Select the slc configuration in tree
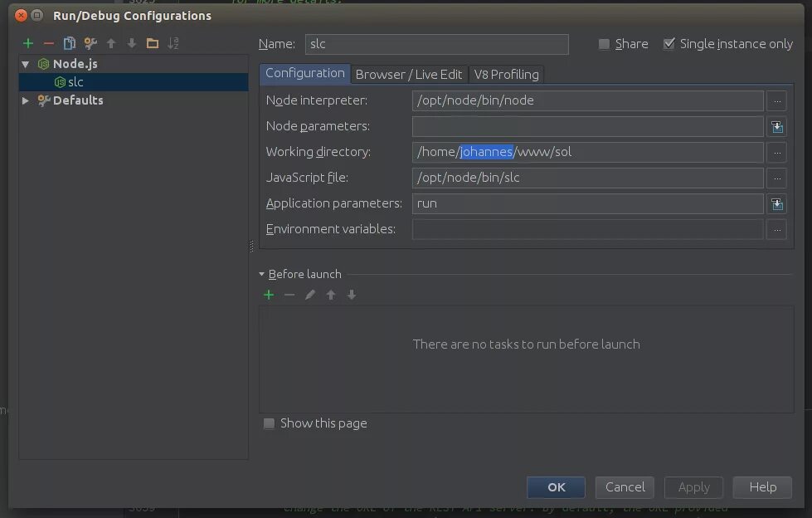Screen dimensions: 812x518 click(134, 82)
